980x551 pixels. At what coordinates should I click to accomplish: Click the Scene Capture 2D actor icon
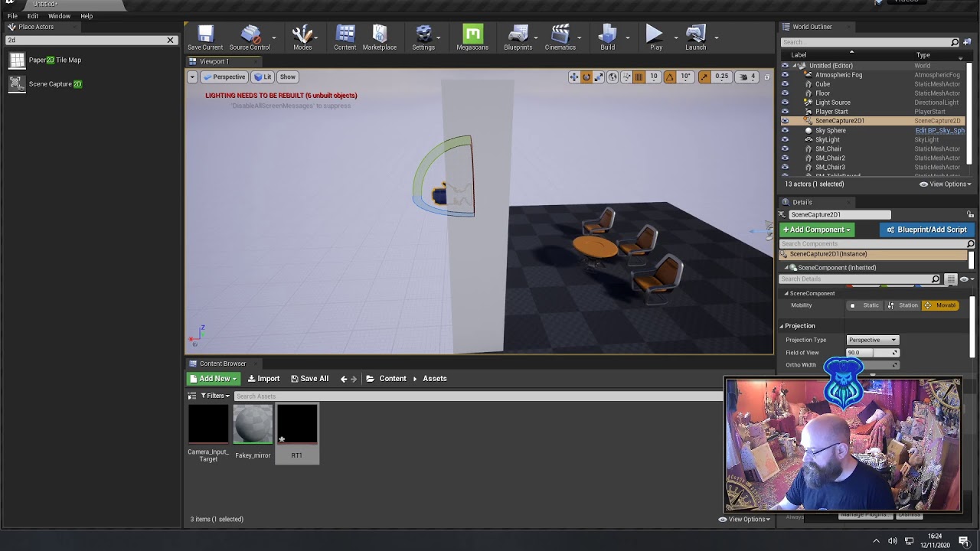click(16, 83)
